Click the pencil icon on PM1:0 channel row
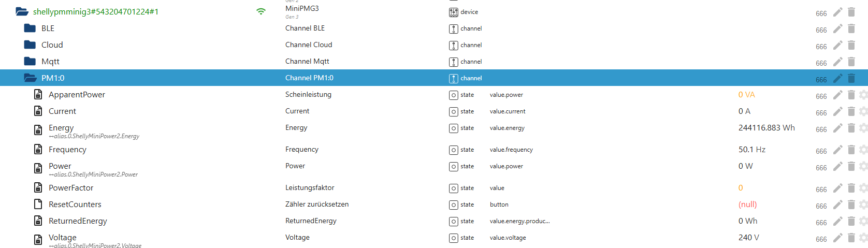 click(837, 78)
